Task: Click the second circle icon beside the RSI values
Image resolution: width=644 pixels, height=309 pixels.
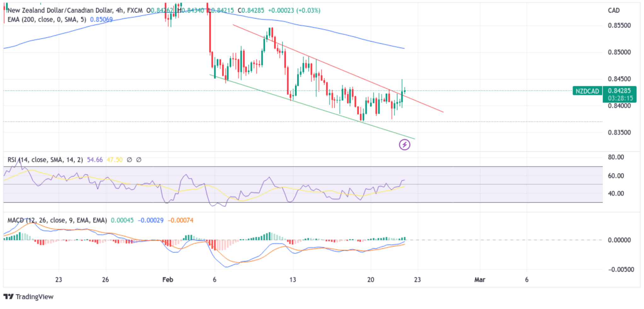Action: 139,160
